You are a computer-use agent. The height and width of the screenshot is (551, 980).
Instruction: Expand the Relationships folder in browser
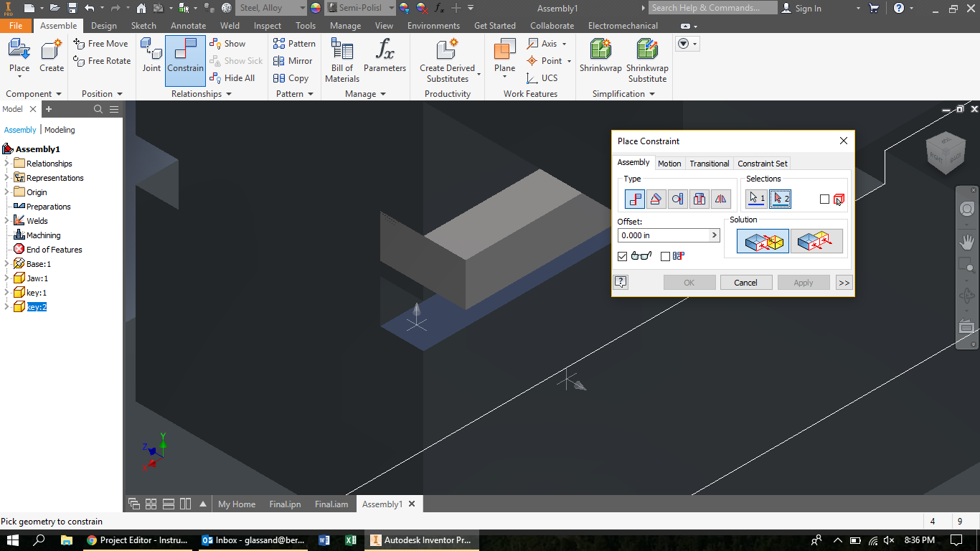point(6,164)
